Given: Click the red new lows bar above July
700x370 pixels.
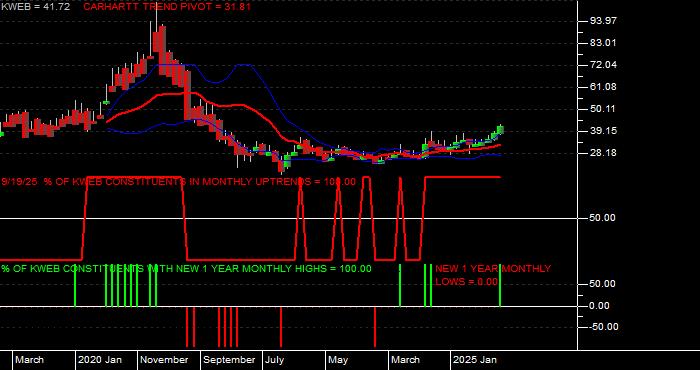Looking at the screenshot, I should [x=281, y=327].
